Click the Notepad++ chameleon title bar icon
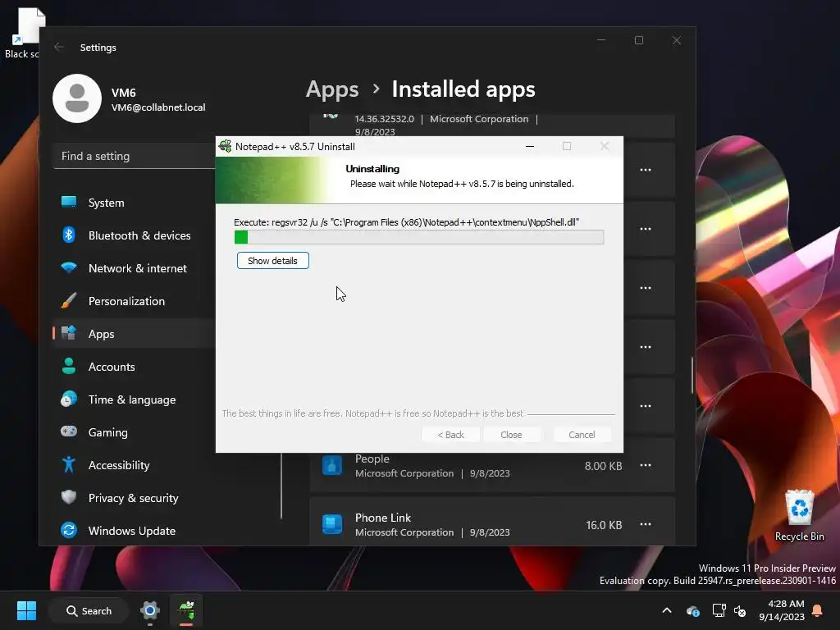 coord(225,146)
